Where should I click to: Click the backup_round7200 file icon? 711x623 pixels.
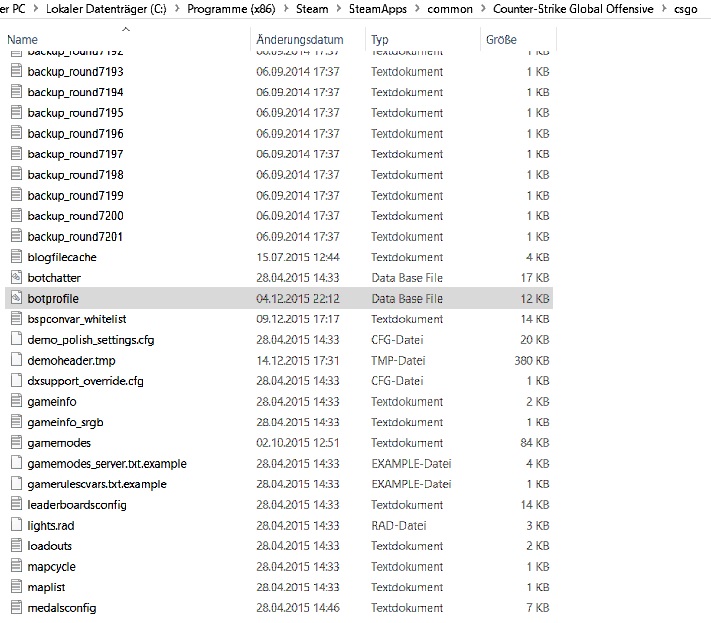tap(16, 215)
